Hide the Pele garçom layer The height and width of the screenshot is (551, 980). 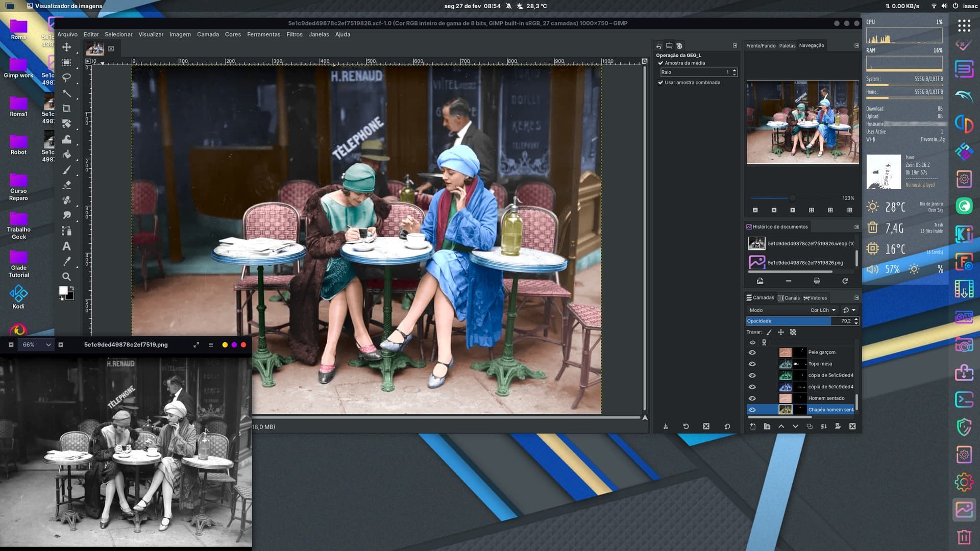tap(752, 353)
